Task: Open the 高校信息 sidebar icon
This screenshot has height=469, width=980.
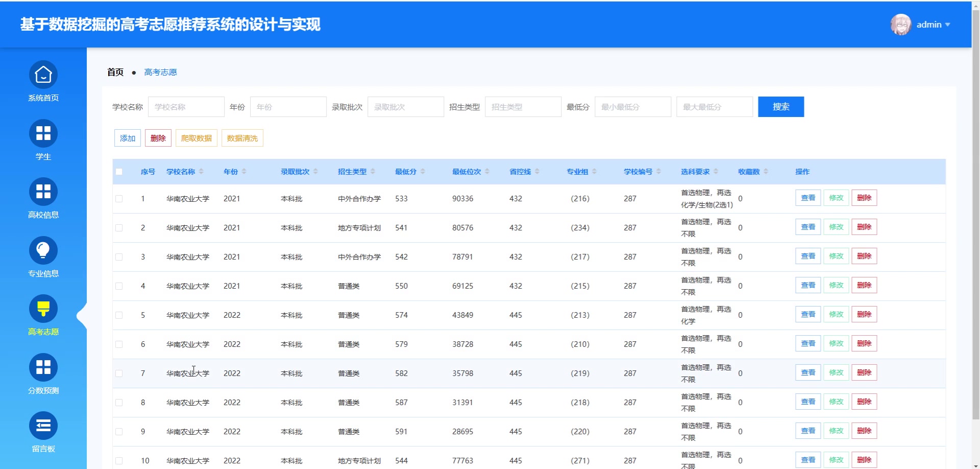Action: (43, 192)
